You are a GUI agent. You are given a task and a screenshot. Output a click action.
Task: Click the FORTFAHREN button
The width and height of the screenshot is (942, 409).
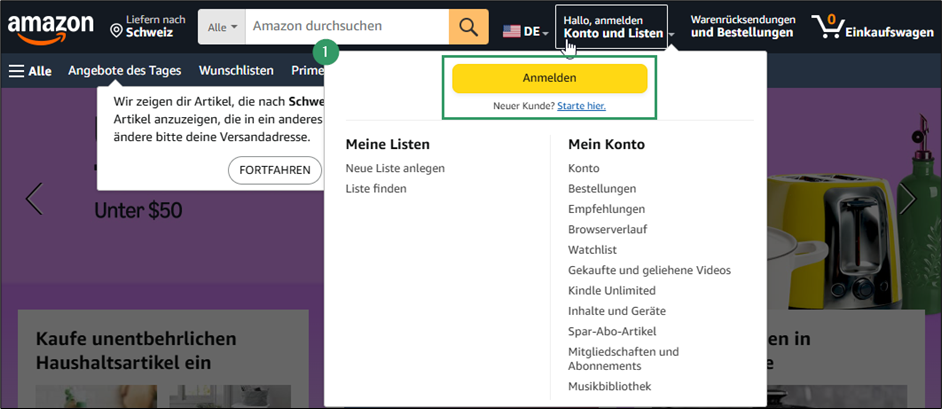point(275,170)
